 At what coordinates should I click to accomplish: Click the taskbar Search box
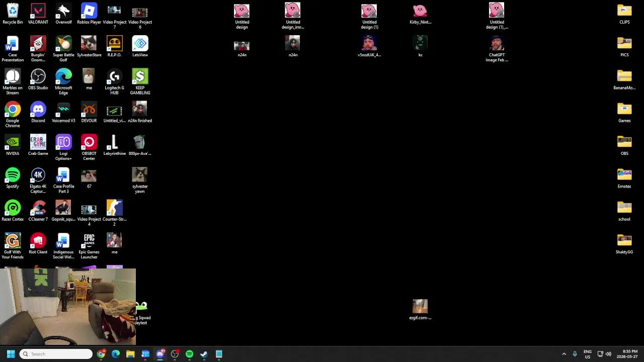pyautogui.click(x=56, y=354)
